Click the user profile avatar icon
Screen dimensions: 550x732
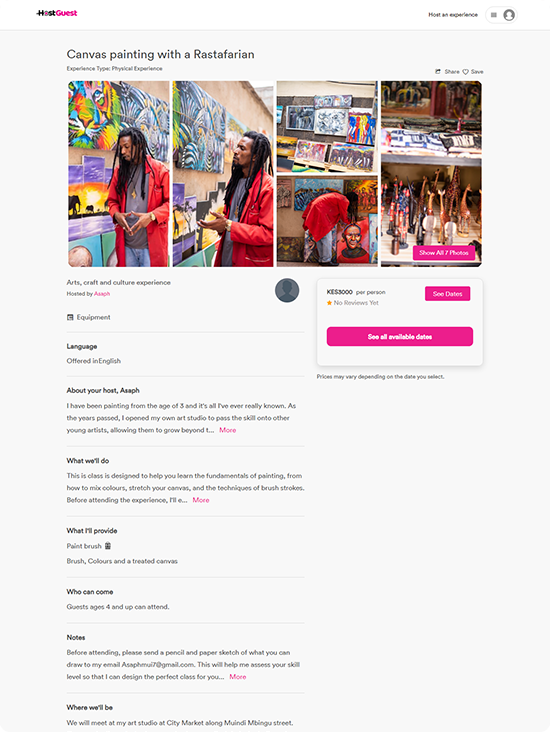(509, 15)
